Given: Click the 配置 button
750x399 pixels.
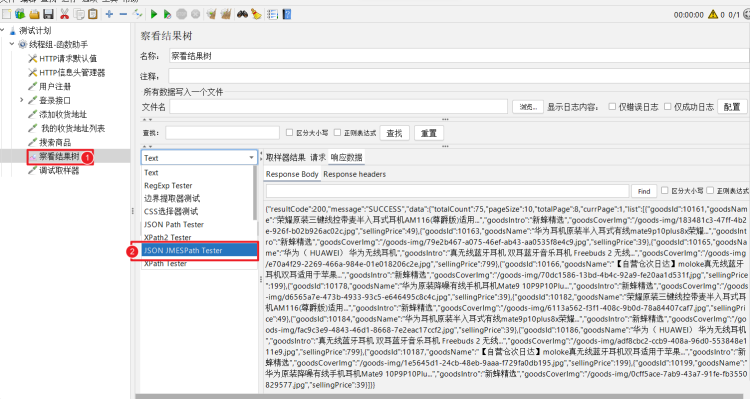Looking at the screenshot, I should click(732, 107).
